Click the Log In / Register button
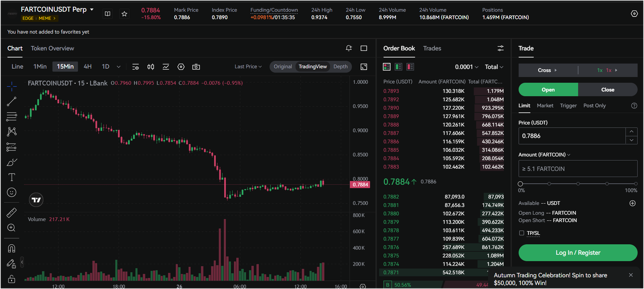 pyautogui.click(x=578, y=253)
